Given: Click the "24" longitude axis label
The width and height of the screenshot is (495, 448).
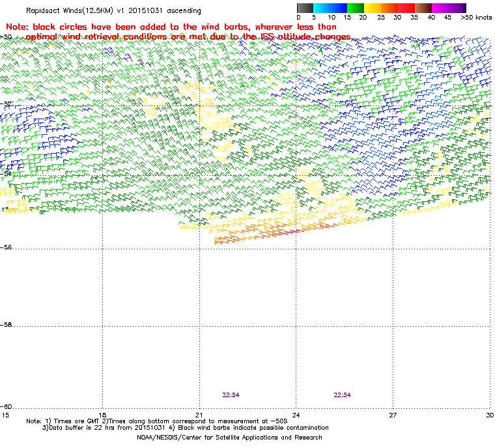Looking at the screenshot, I should (x=296, y=415).
